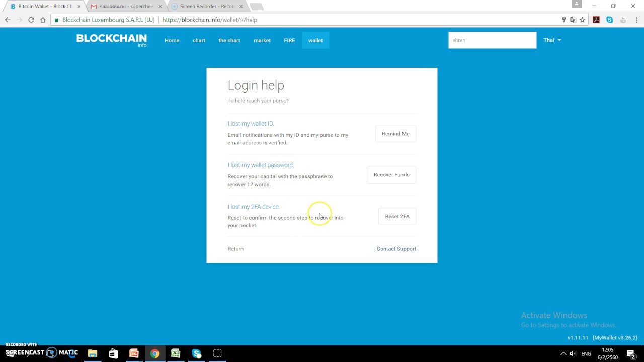Click the 'Login help' title text
Screen dimensions: 644x362
pos(256,85)
